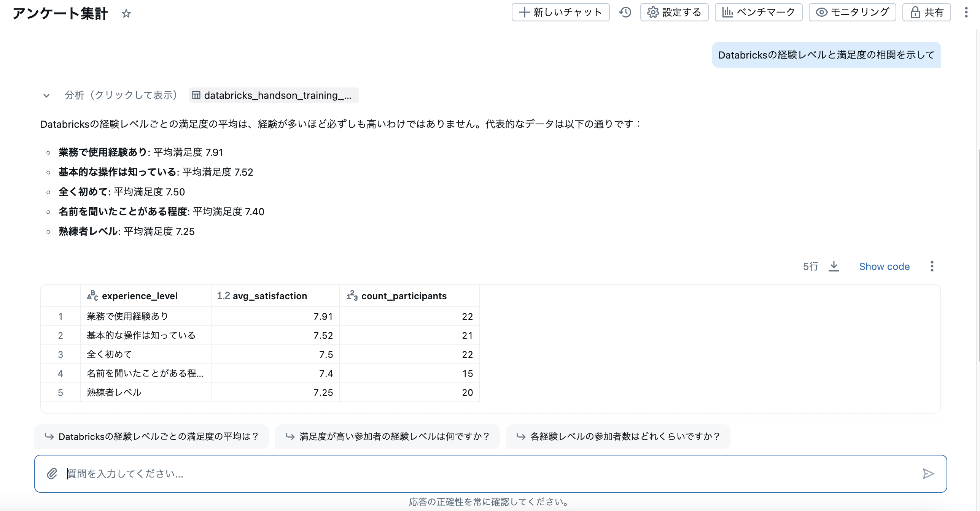980x511 pixels.
Task: Click the download icon to export query results
Action: point(834,266)
